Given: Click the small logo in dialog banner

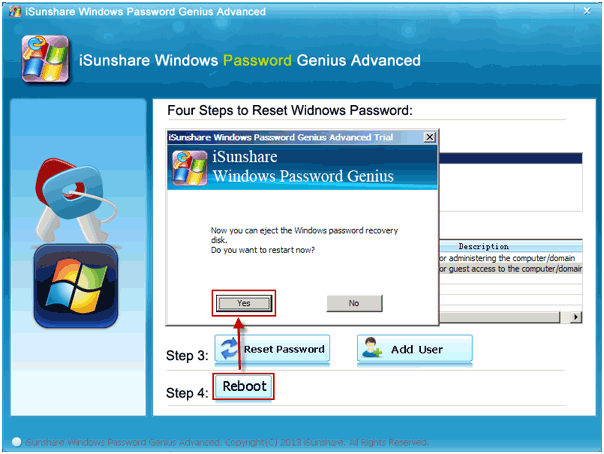Looking at the screenshot, I should pyautogui.click(x=190, y=168).
